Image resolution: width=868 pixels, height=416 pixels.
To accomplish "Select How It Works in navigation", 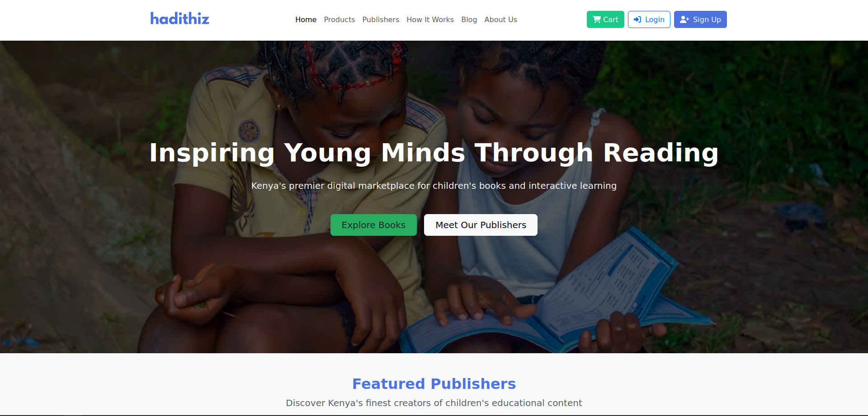I will [x=430, y=19].
